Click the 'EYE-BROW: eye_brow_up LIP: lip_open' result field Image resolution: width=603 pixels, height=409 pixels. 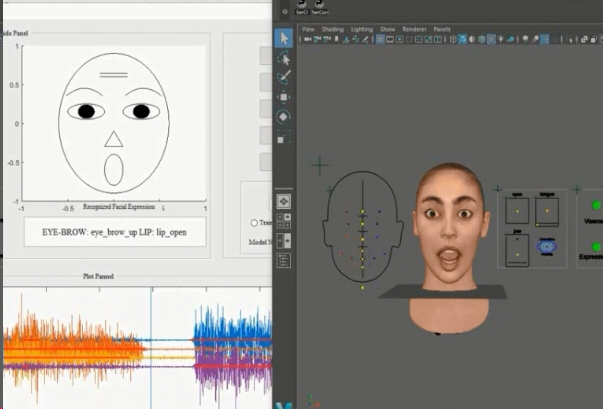tap(115, 232)
